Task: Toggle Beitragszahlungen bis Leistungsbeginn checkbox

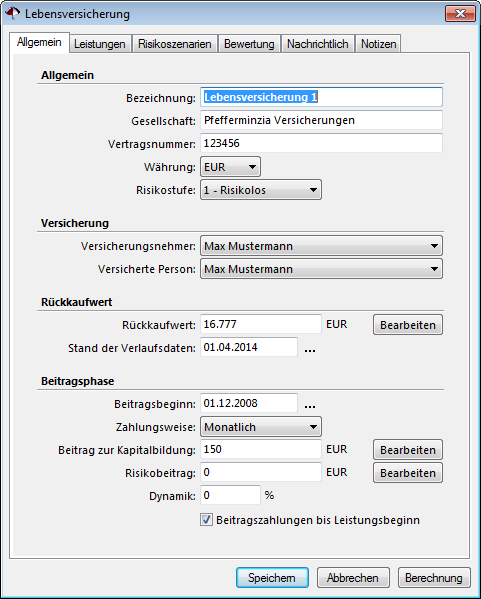Action: [x=206, y=520]
